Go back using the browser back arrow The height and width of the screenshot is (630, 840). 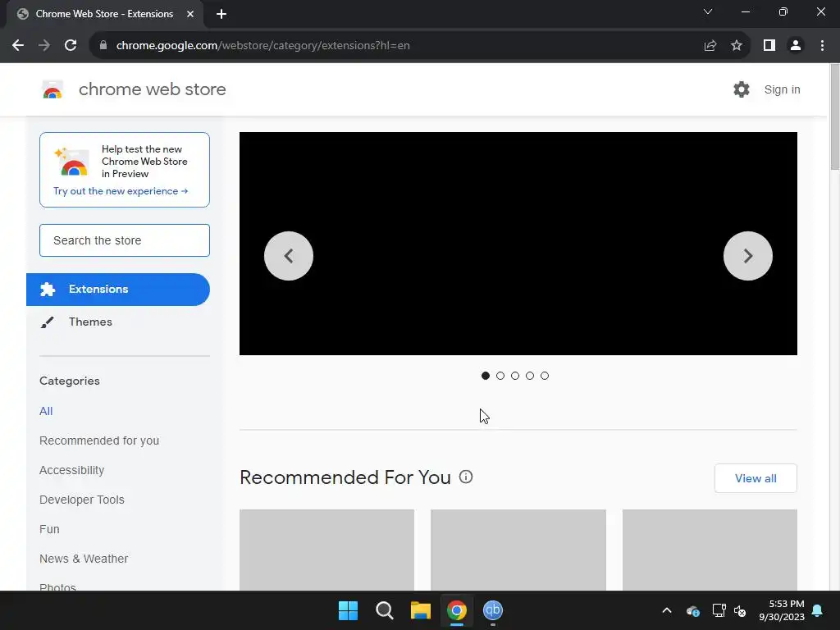coord(18,46)
